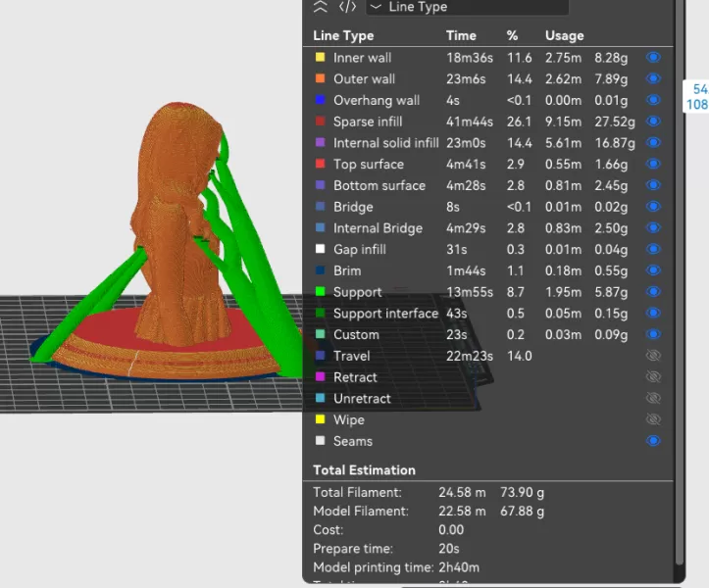709x588 pixels.
Task: Select the Travel row label
Action: [351, 356]
